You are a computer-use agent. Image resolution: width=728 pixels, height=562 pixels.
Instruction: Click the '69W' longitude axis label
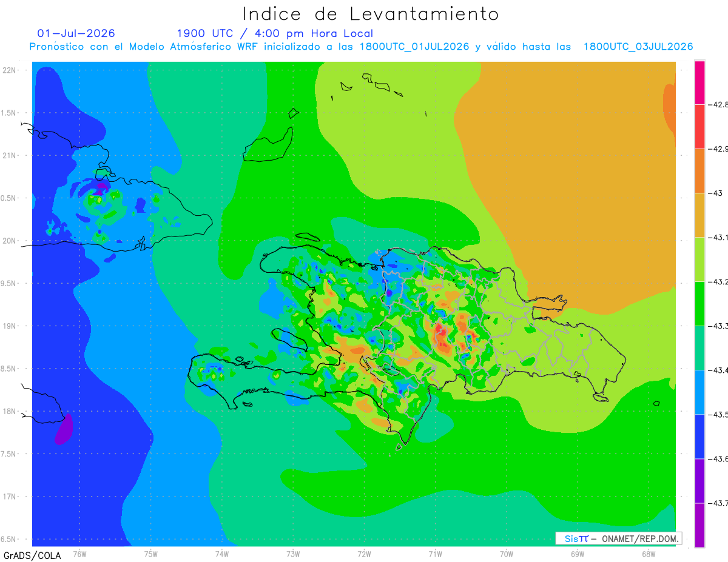577,554
